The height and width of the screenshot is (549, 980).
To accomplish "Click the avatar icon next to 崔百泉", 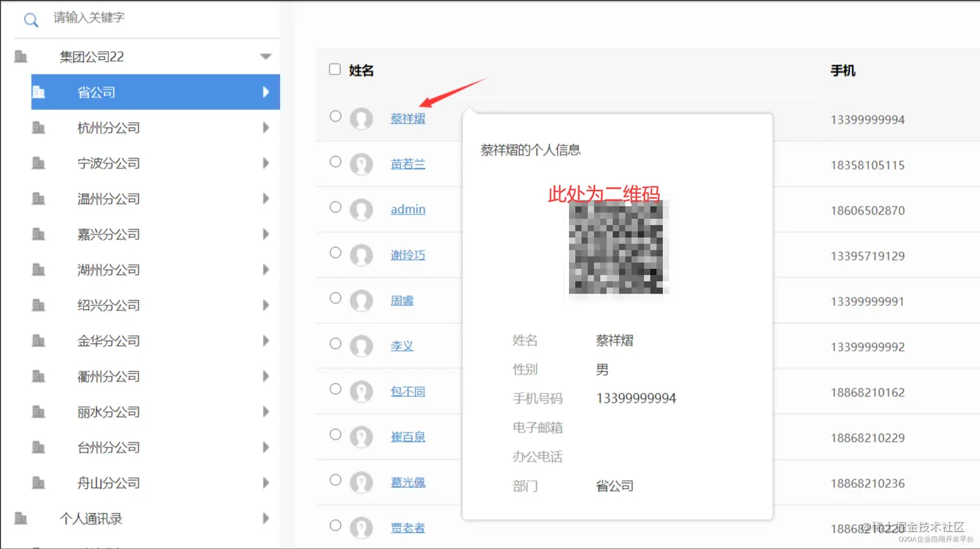I will pos(361,436).
